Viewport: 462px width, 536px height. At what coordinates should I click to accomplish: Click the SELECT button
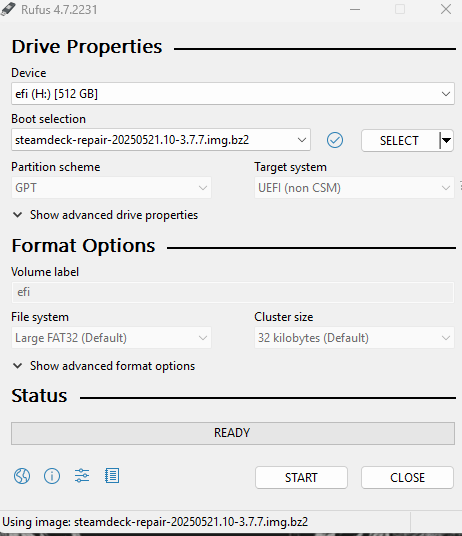(399, 140)
